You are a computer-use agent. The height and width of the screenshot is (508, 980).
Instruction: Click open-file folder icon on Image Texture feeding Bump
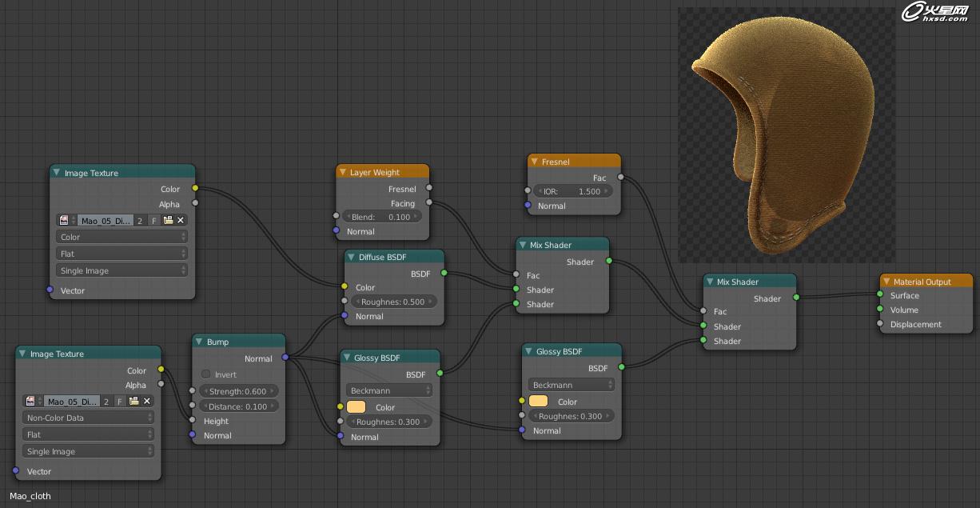134,401
